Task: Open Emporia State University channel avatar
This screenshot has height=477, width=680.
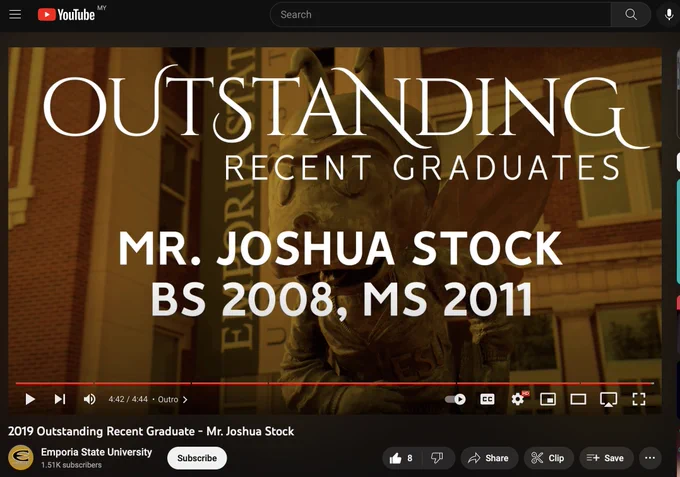Action: (21, 458)
